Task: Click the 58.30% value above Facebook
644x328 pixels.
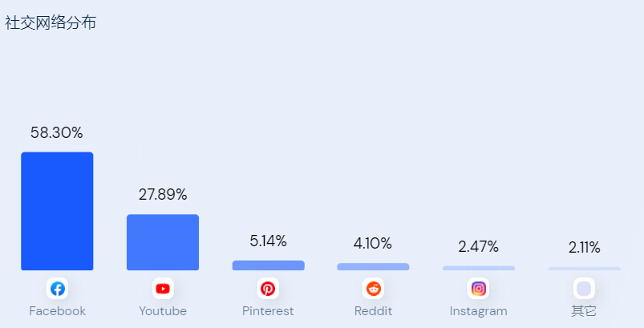Action: click(x=57, y=133)
